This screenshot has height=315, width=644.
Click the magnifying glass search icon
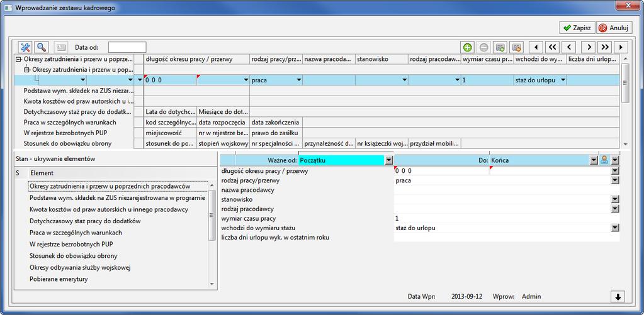click(42, 47)
